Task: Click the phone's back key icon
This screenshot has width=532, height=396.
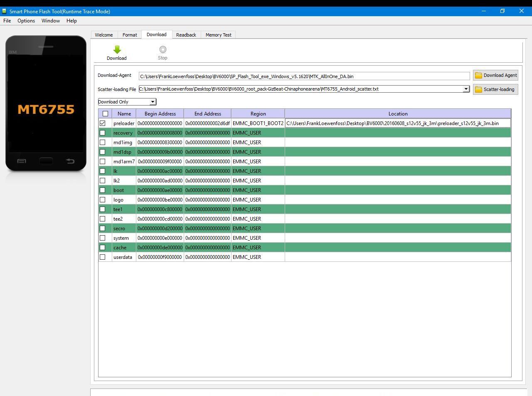Action: [70, 161]
